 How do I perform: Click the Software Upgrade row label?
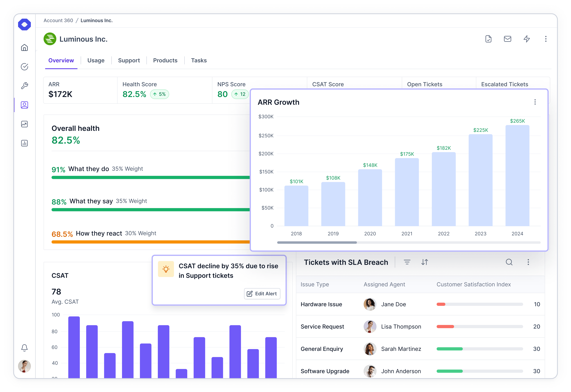pos(325,371)
